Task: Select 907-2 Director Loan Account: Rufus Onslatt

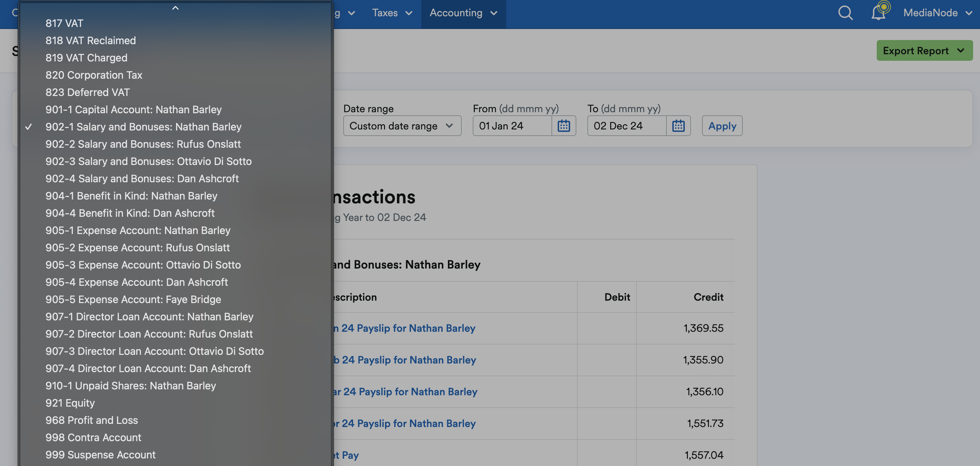Action: pyautogui.click(x=176, y=334)
